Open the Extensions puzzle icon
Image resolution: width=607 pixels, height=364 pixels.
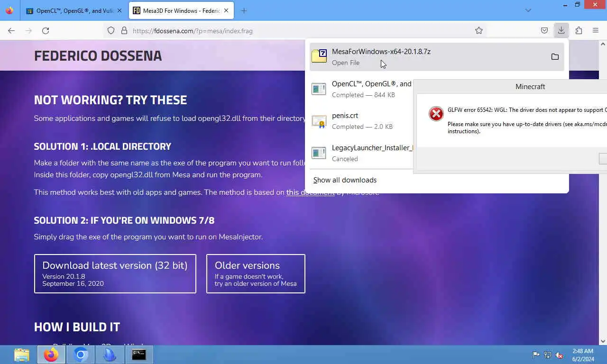pos(579,31)
